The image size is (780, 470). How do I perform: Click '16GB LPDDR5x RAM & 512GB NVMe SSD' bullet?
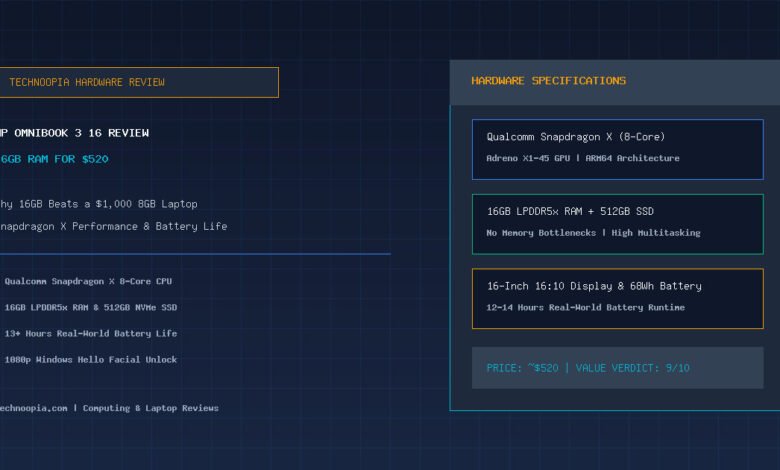(91, 307)
